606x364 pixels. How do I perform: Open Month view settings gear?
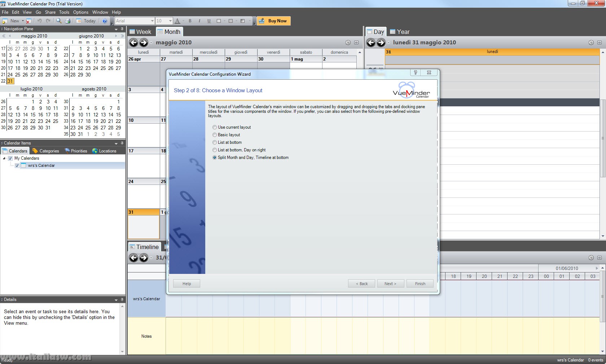(x=348, y=43)
